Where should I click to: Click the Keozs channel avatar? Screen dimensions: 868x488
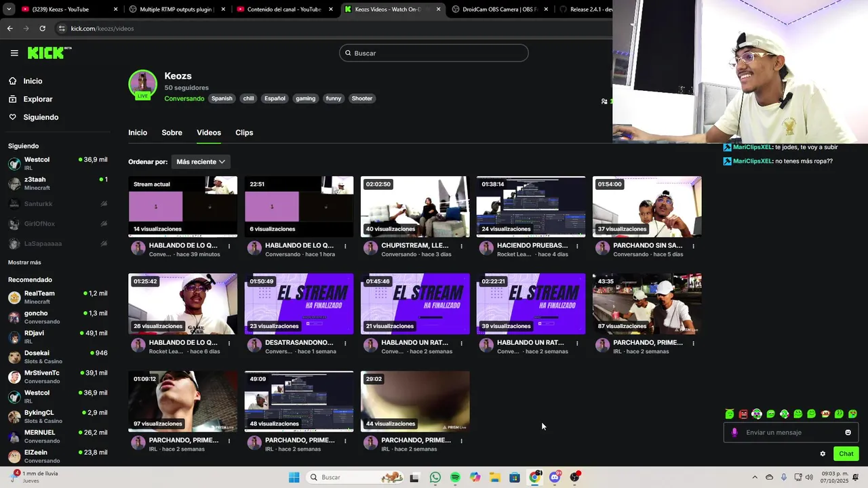point(142,84)
